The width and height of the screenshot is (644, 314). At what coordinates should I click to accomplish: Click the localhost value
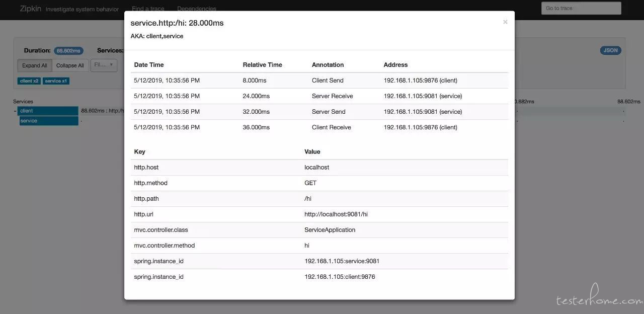[317, 167]
